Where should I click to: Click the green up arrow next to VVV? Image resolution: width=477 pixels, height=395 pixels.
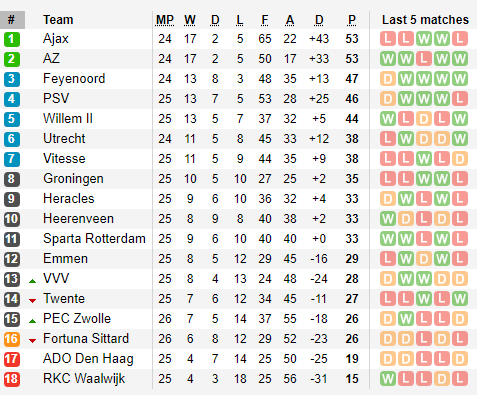point(32,281)
